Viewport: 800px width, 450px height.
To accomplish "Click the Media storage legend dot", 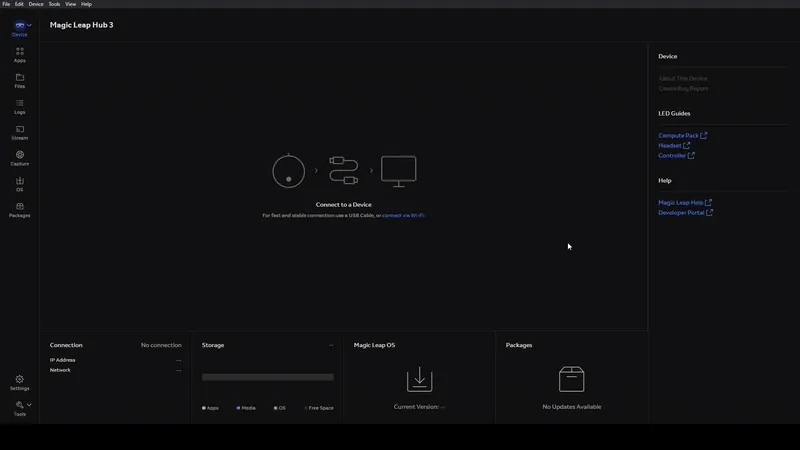I will click(x=238, y=408).
